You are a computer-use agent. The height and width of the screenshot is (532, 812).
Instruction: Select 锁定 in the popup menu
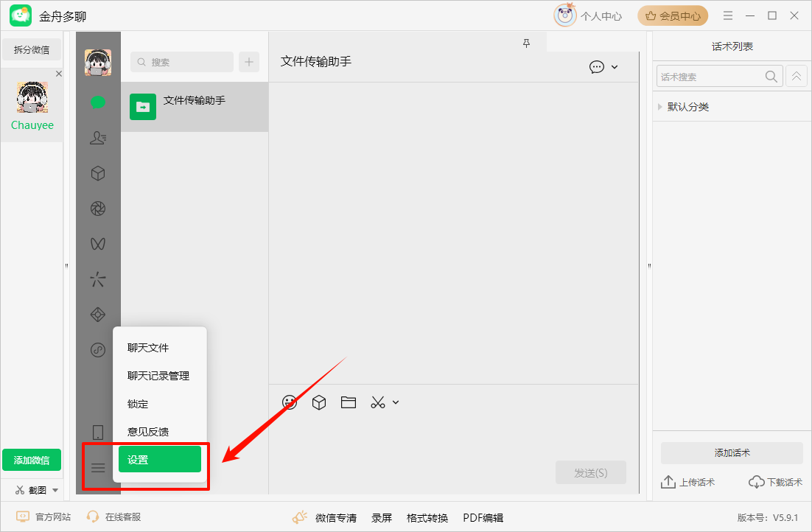click(139, 404)
